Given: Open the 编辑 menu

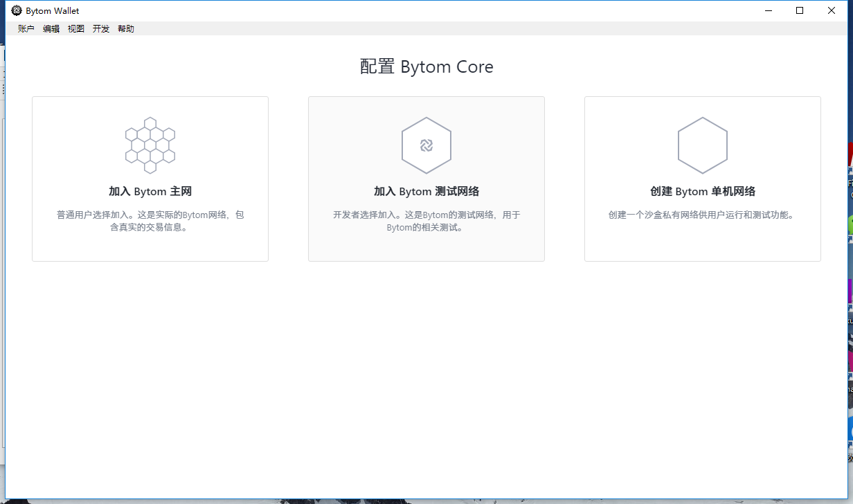Looking at the screenshot, I should click(x=51, y=28).
